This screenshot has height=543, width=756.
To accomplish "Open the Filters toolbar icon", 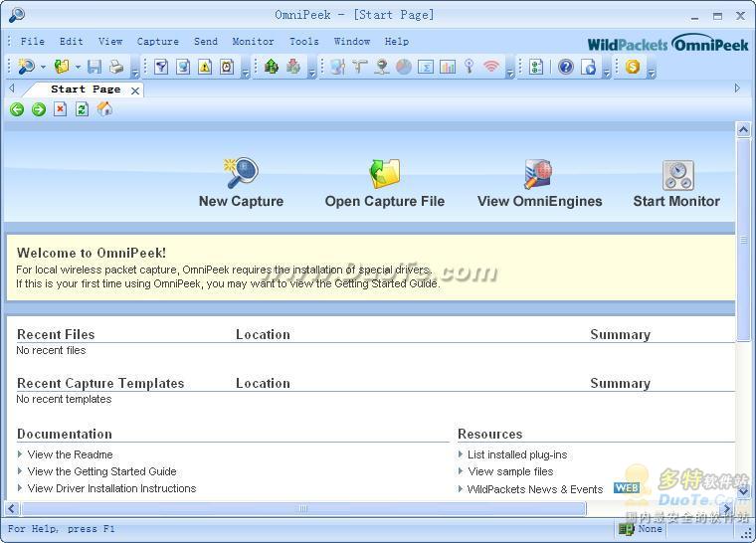I will (160, 67).
